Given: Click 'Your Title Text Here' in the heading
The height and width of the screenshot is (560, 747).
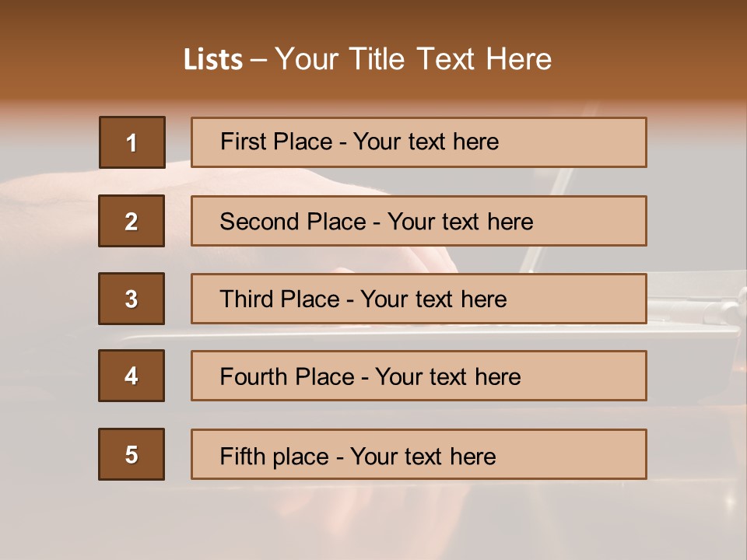Looking at the screenshot, I should coord(413,60).
